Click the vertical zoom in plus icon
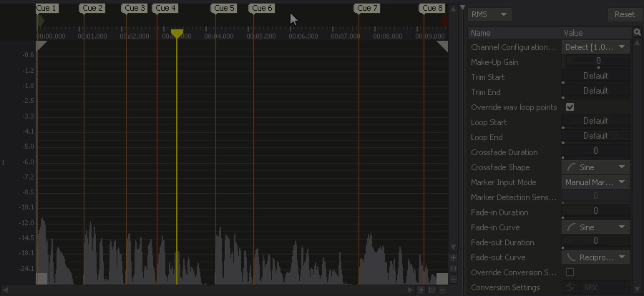 tap(453, 258)
